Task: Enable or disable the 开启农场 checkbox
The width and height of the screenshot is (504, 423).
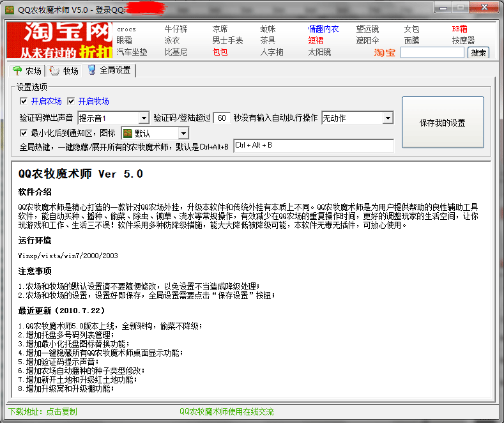Action: coord(24,101)
